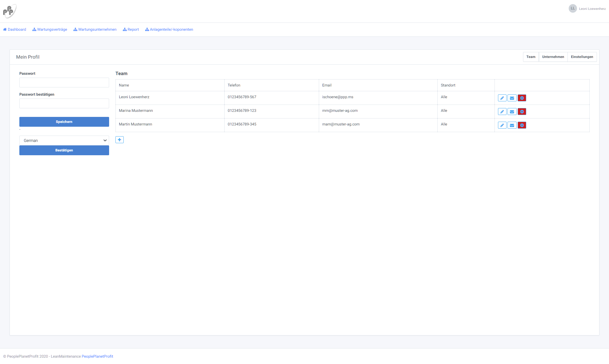Switch to the Unternehmen tab
609x364 pixels.
(553, 57)
